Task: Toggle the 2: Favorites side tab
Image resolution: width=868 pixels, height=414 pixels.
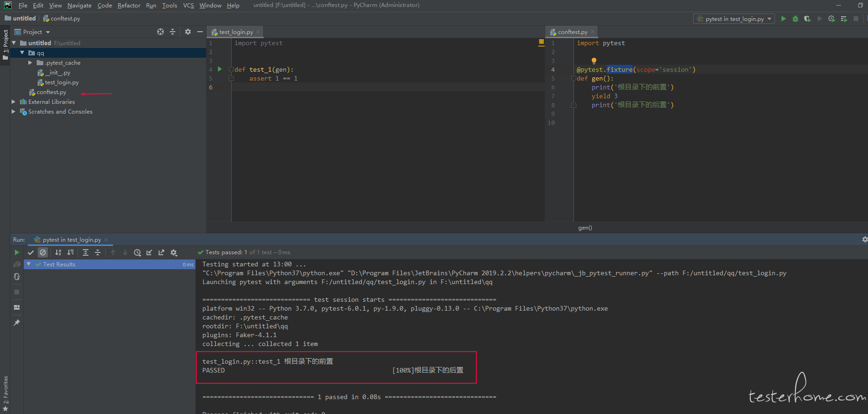Action: coord(5,394)
